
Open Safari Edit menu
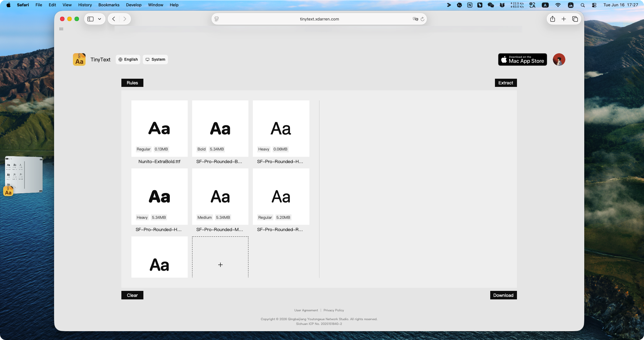[x=52, y=5]
